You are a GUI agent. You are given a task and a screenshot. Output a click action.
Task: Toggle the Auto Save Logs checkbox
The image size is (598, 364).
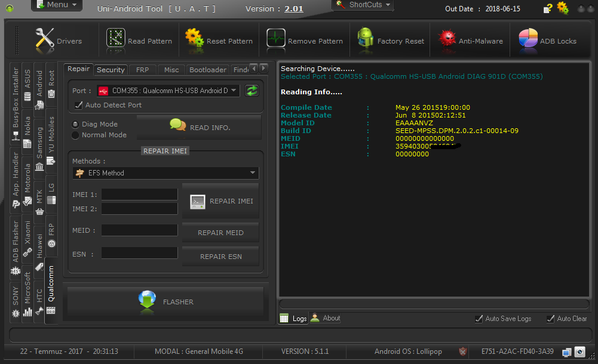coord(479,319)
